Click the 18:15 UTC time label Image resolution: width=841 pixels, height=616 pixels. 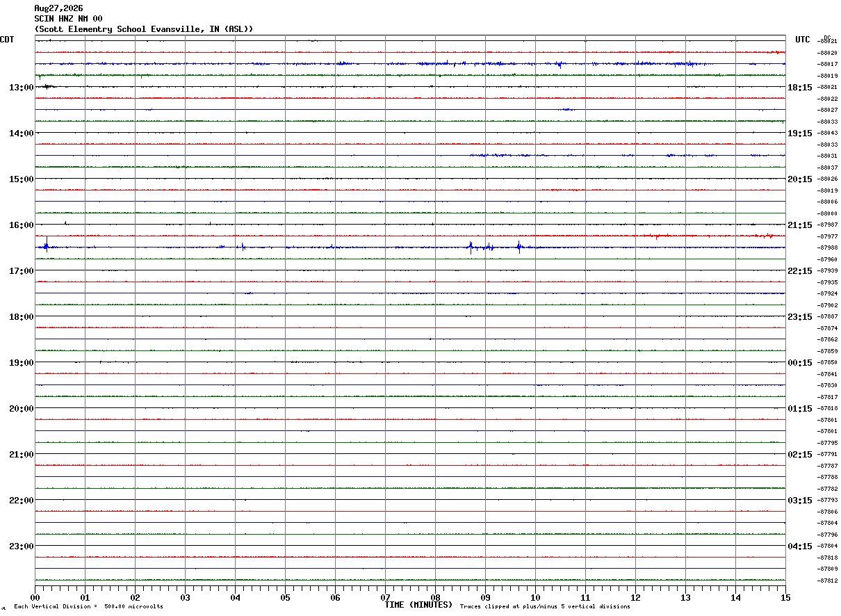point(799,88)
